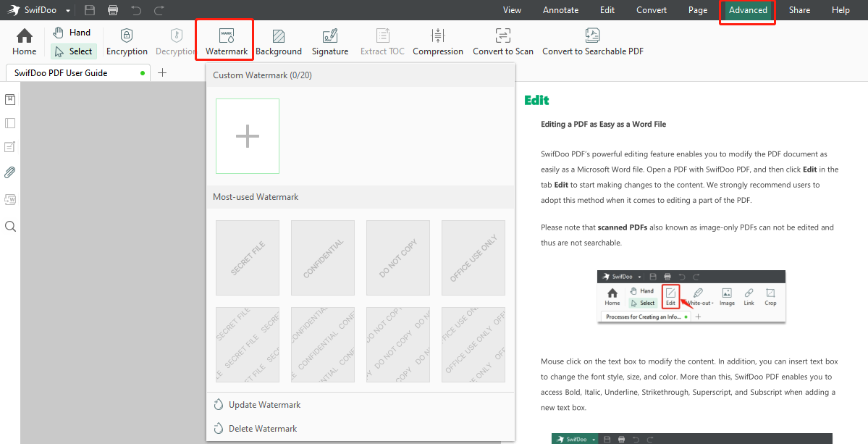Apply the single DO NOT COPY watermark
Image resolution: width=868 pixels, height=444 pixels.
coord(398,258)
